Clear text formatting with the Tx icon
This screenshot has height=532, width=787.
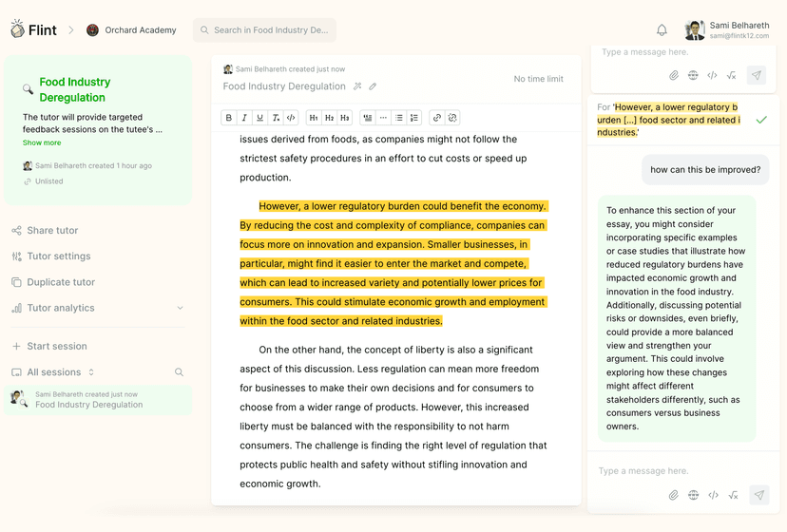click(x=276, y=118)
